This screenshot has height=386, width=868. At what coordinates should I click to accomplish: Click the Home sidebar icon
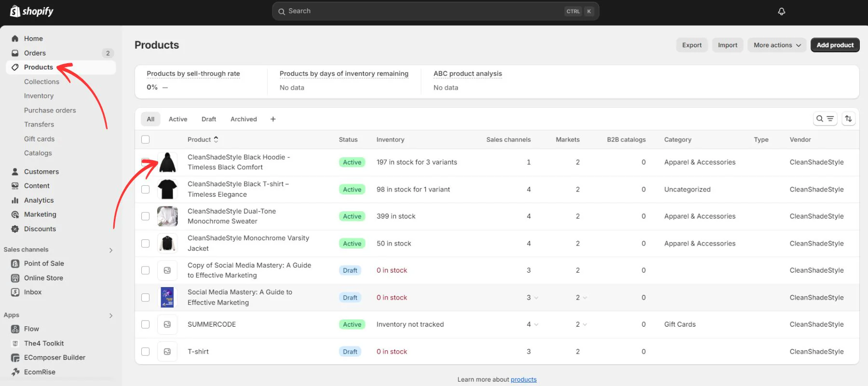(15, 39)
